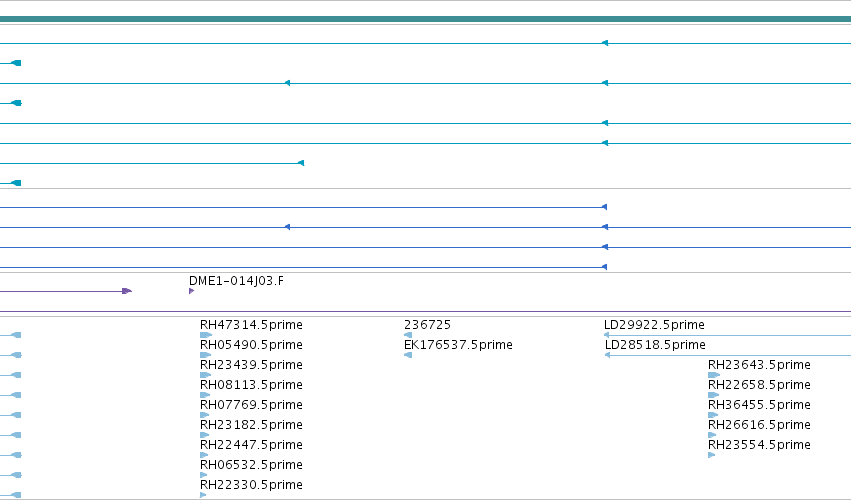The image size is (851, 500).
Task: Click arrow glyph under RH23554.5prime
Action: coord(712,455)
